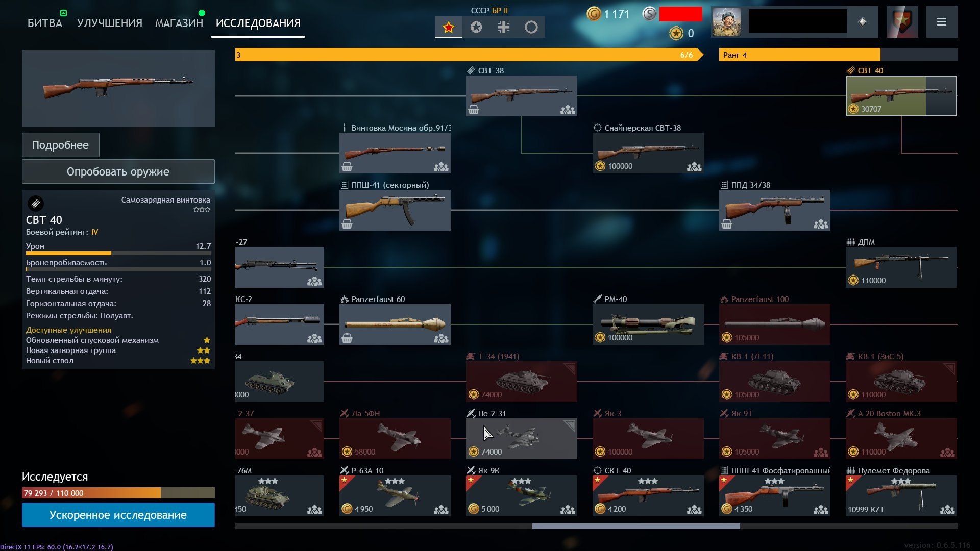Click the horizontal research tree scrollbar

tap(636, 526)
